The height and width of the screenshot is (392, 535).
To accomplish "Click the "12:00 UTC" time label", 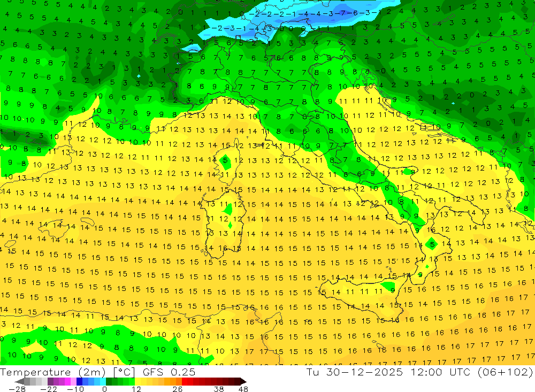I will tap(440, 372).
